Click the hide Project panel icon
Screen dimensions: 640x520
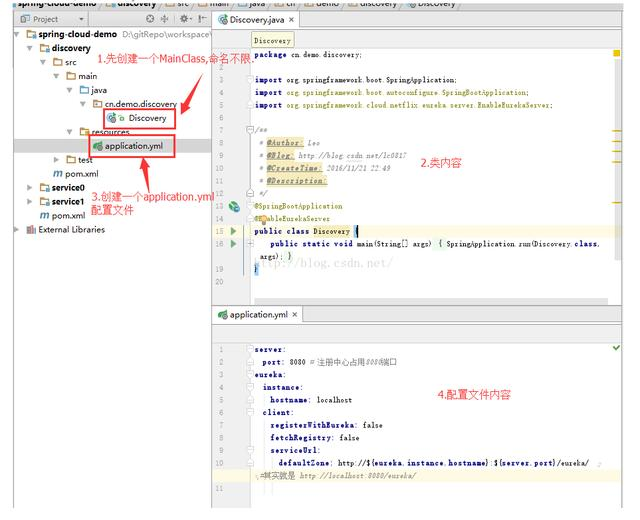(x=202, y=19)
